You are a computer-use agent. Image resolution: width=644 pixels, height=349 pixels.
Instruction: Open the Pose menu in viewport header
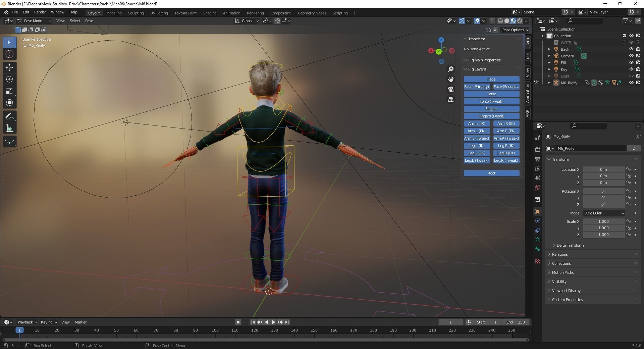(x=89, y=21)
